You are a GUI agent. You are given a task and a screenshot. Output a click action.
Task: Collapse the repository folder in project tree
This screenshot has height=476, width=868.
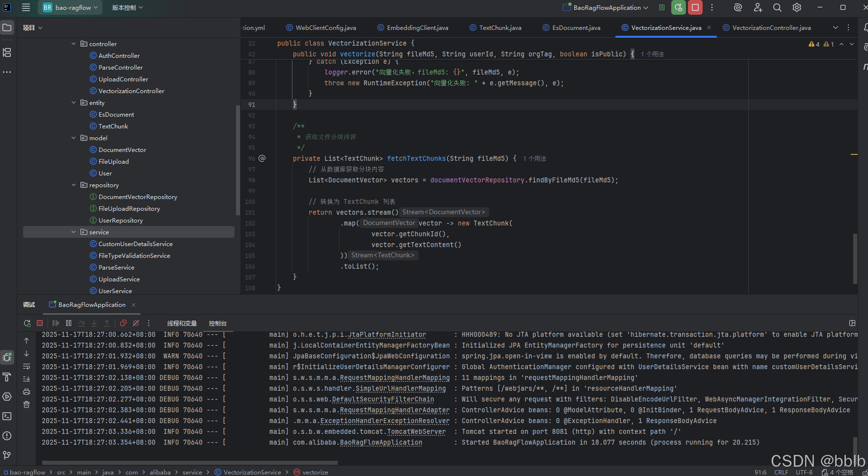click(x=74, y=185)
